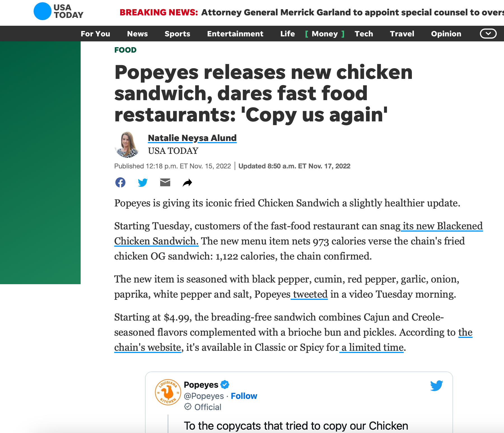Go to the Sports section
The height and width of the screenshot is (433, 504).
[177, 34]
